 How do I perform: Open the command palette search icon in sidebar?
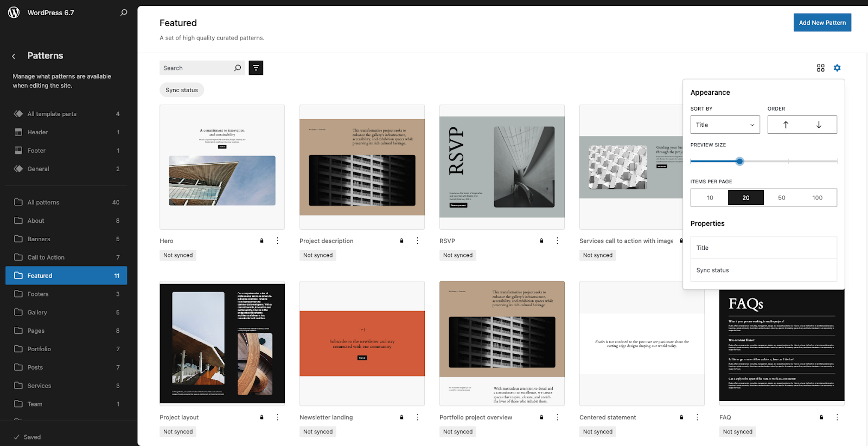124,12
